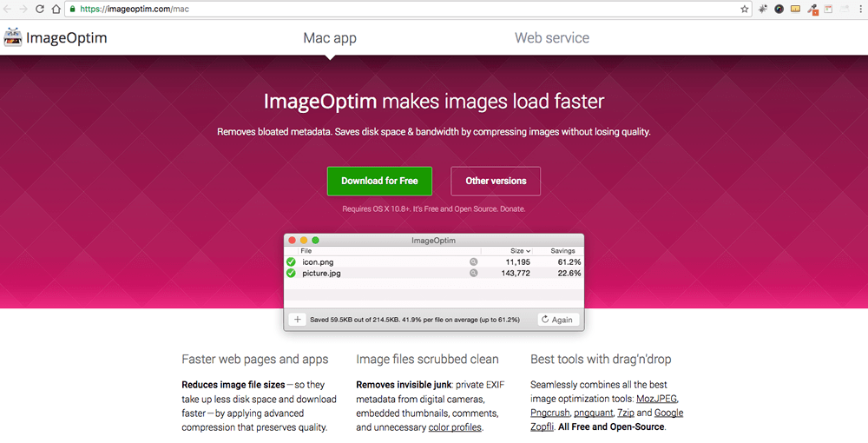Sort by the Size column header
This screenshot has width=868, height=443.
click(520, 251)
